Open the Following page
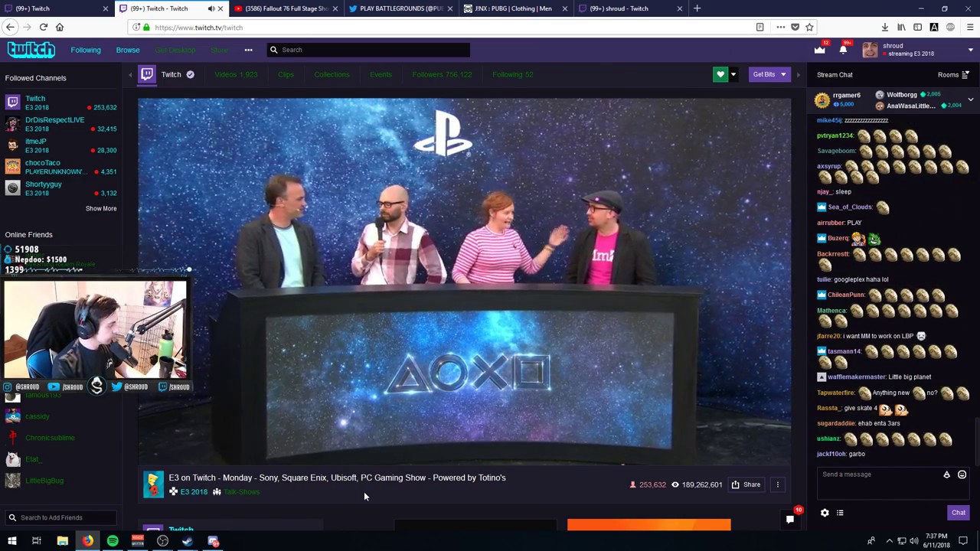 86,50
